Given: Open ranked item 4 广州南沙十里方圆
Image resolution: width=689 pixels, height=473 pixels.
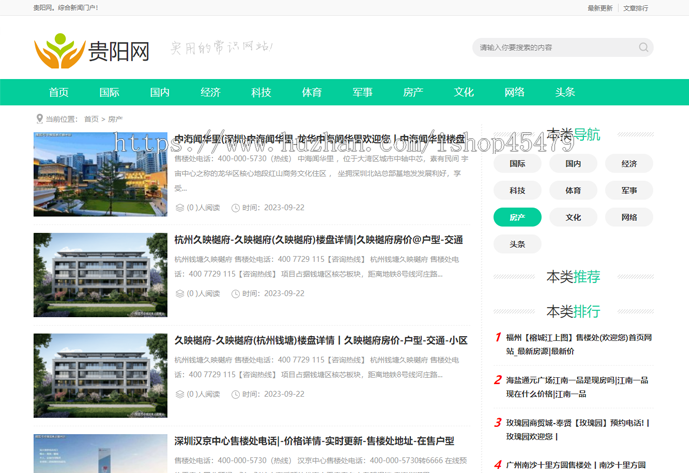Looking at the screenshot, I should pos(576,465).
